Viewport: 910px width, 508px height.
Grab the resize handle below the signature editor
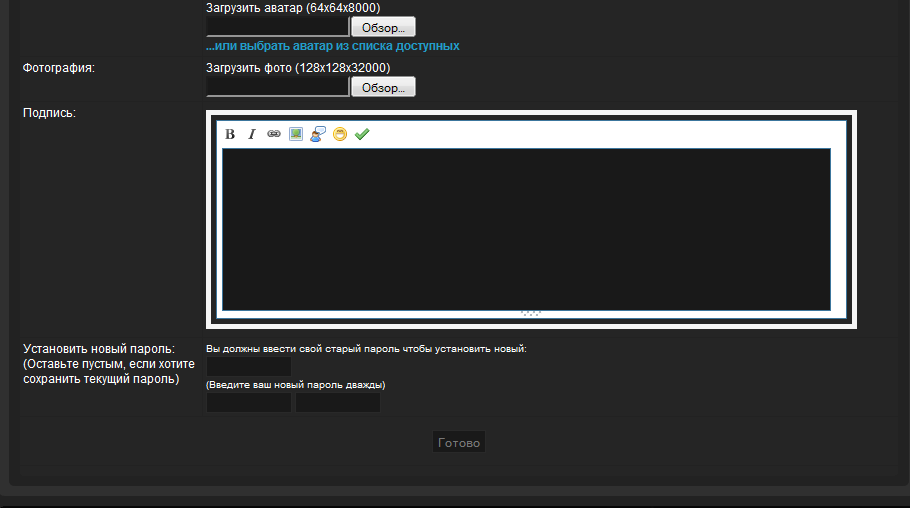click(x=531, y=313)
